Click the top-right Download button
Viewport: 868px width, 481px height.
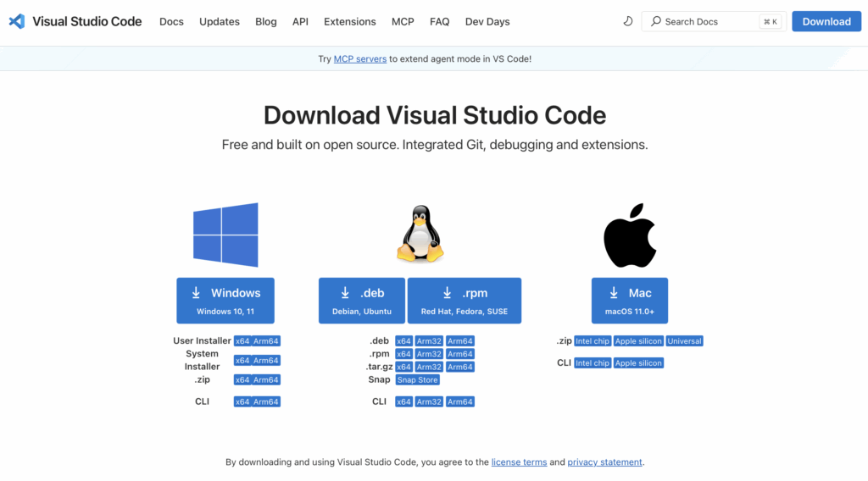click(826, 21)
